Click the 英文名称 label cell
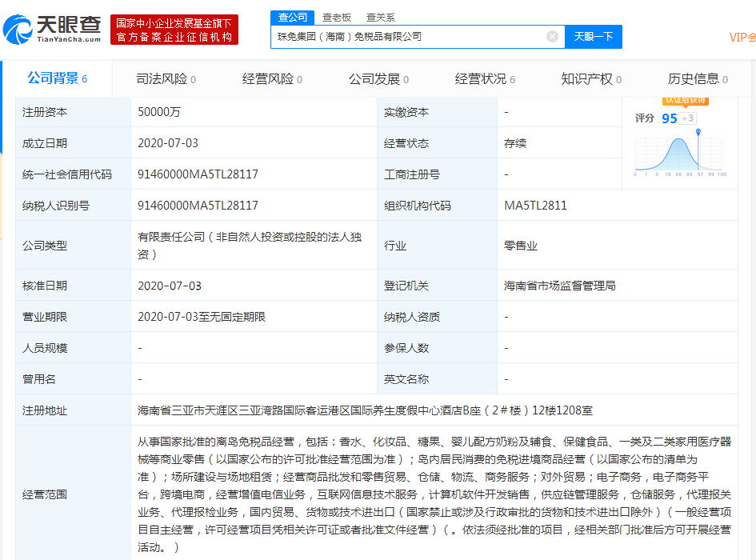756x560 pixels. pos(437,379)
